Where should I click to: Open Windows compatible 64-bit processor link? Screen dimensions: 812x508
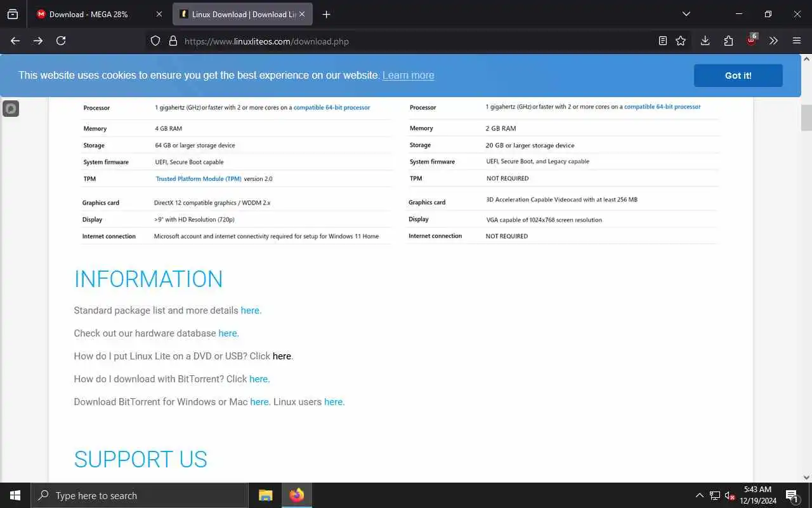331,107
